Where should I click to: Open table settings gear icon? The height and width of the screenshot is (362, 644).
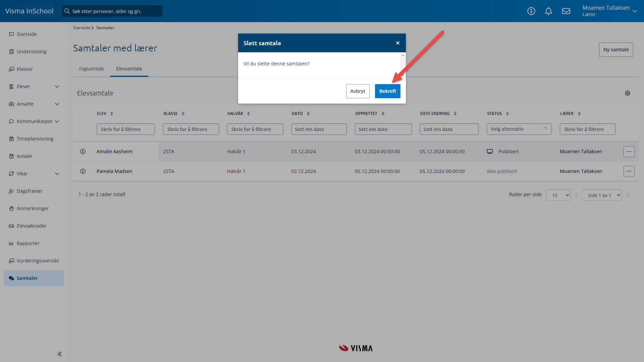(x=627, y=93)
